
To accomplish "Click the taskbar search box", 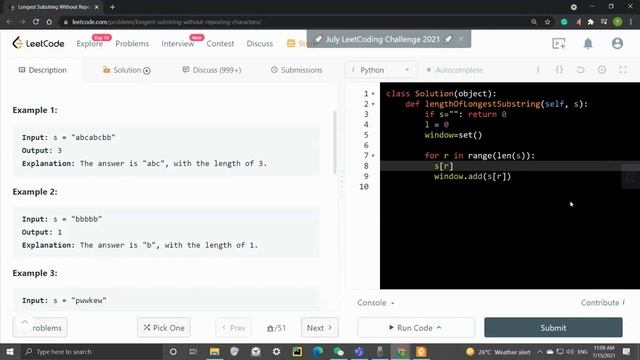I will pos(92,351).
